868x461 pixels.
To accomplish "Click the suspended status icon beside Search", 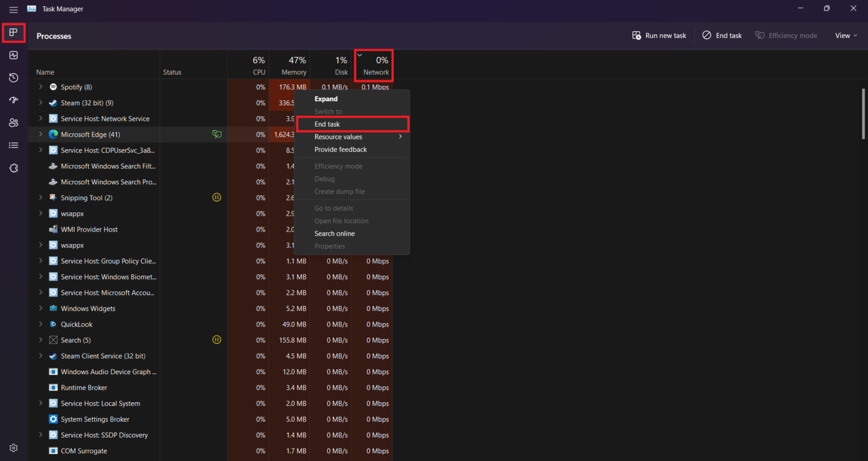I will pos(216,340).
